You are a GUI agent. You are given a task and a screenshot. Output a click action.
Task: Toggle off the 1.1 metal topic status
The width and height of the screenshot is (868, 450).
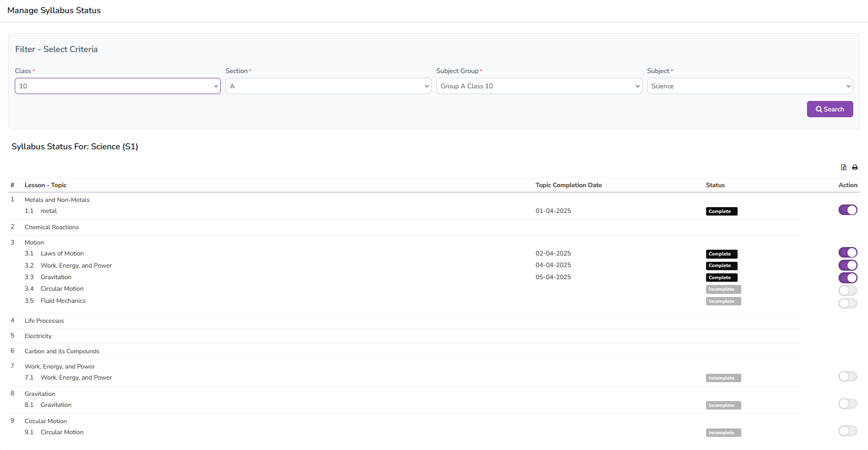847,210
